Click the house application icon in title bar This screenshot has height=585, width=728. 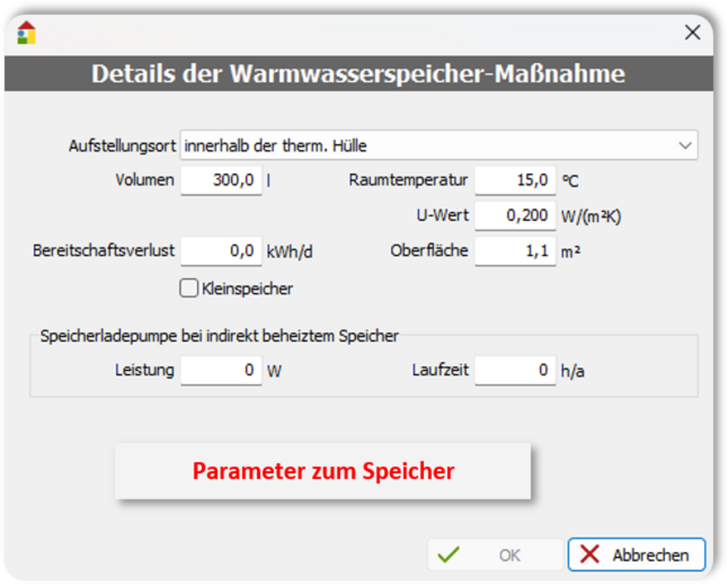click(x=26, y=33)
